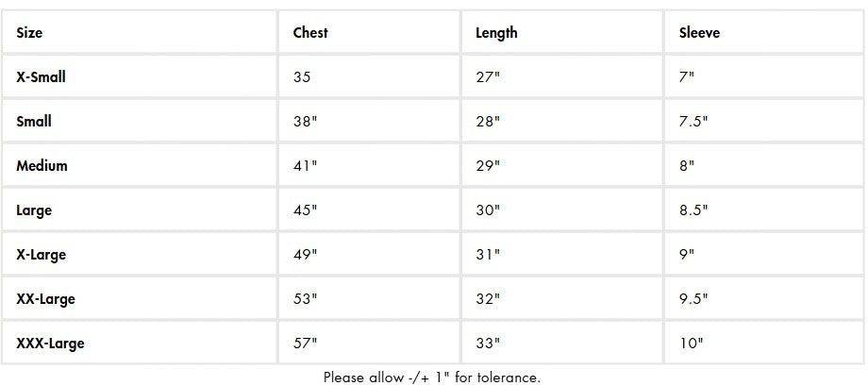Select the X-Large size row label
The image size is (868, 386).
(41, 255)
